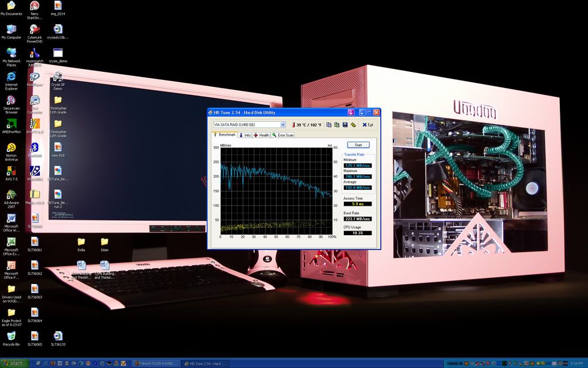Image resolution: width=588 pixels, height=368 pixels.
Task: Click the Exit button in HD Tune
Action: point(368,125)
